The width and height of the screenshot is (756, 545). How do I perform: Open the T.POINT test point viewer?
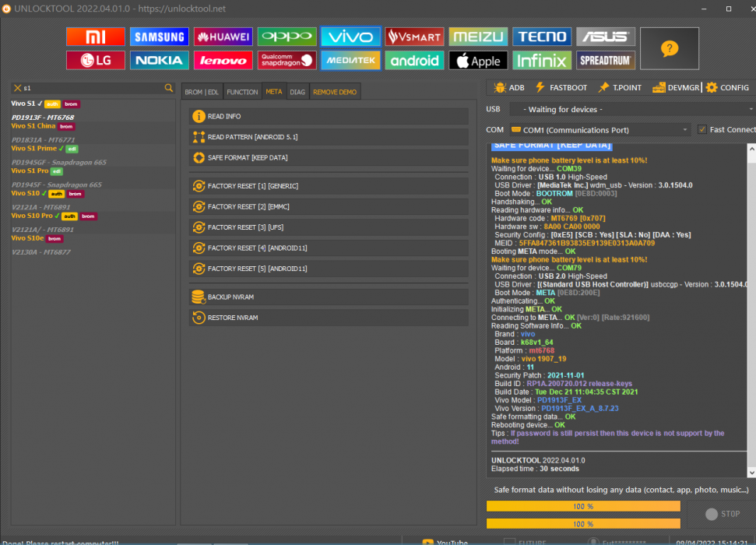point(620,87)
